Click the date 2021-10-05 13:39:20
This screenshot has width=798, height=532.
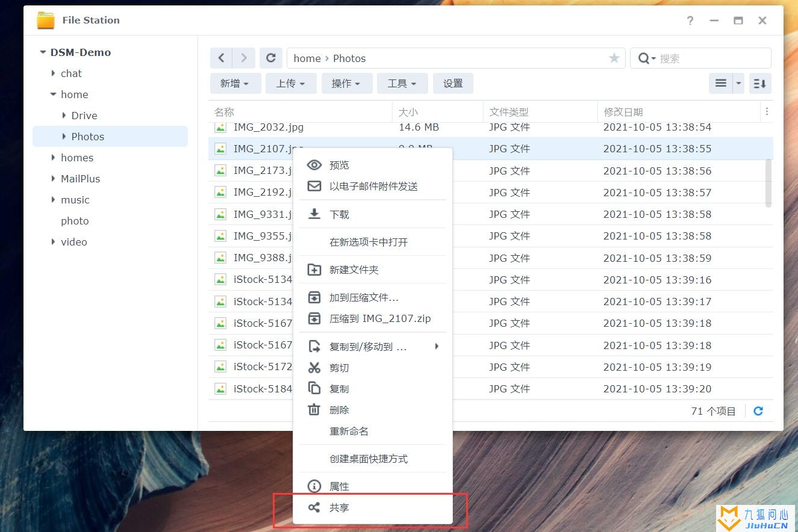[657, 389]
